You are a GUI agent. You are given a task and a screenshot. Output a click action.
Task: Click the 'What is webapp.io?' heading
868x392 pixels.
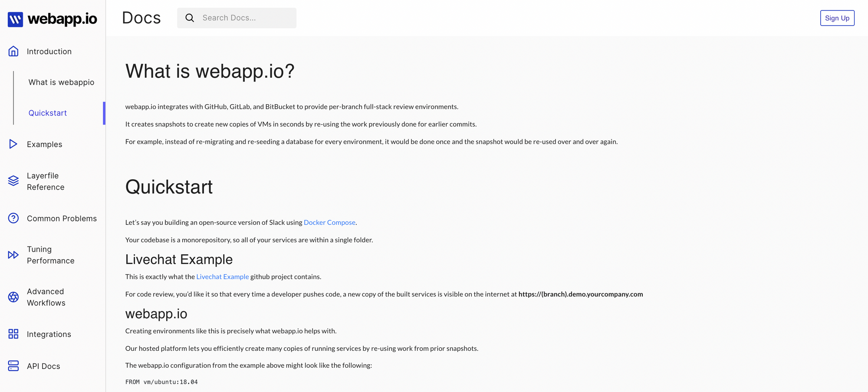pos(210,71)
